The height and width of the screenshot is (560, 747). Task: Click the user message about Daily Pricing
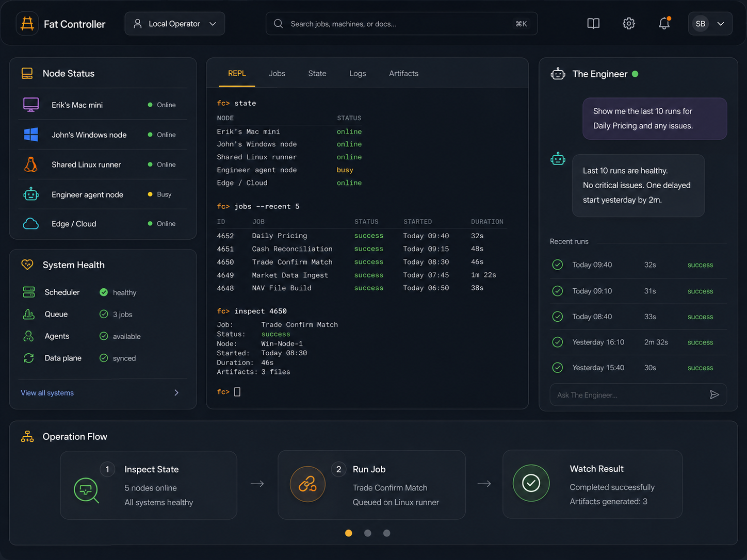click(655, 119)
